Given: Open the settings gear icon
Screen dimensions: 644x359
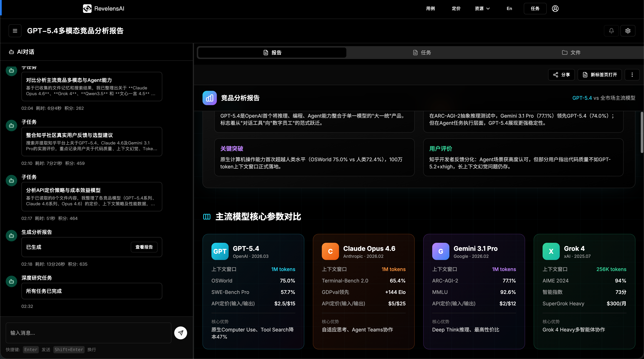Looking at the screenshot, I should point(628,31).
